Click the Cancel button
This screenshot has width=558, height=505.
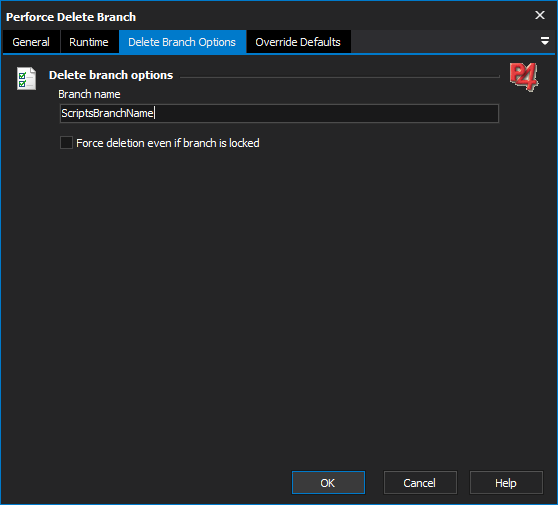[420, 483]
